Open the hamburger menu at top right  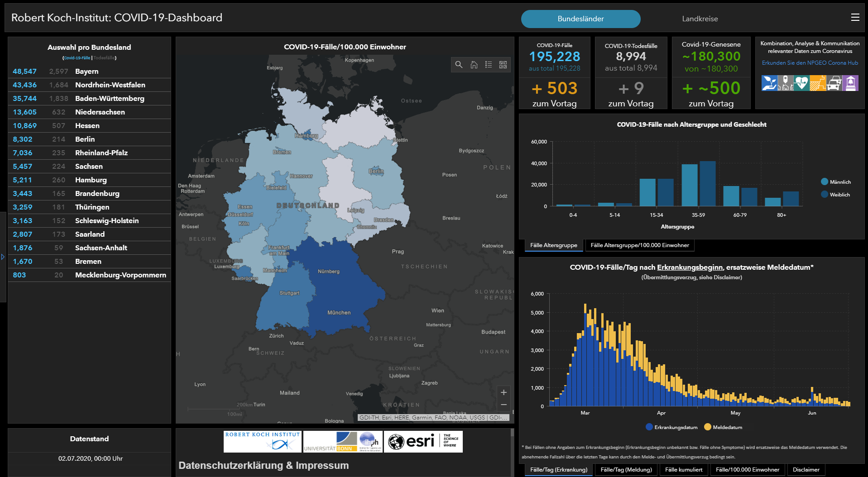[855, 18]
